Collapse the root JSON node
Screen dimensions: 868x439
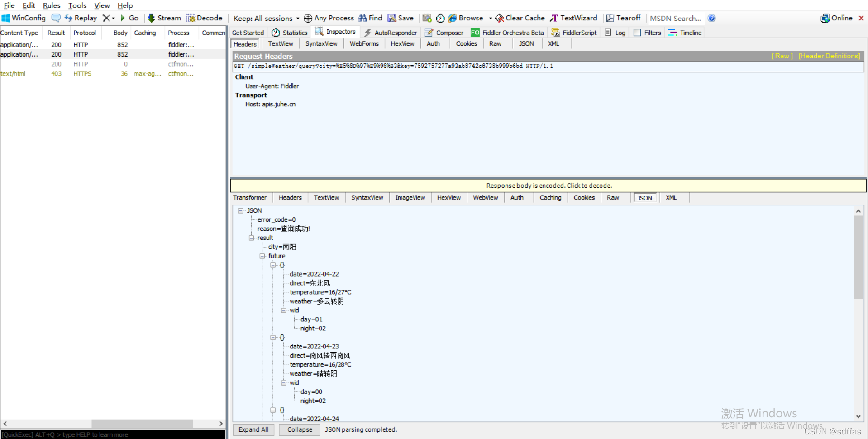coord(241,210)
